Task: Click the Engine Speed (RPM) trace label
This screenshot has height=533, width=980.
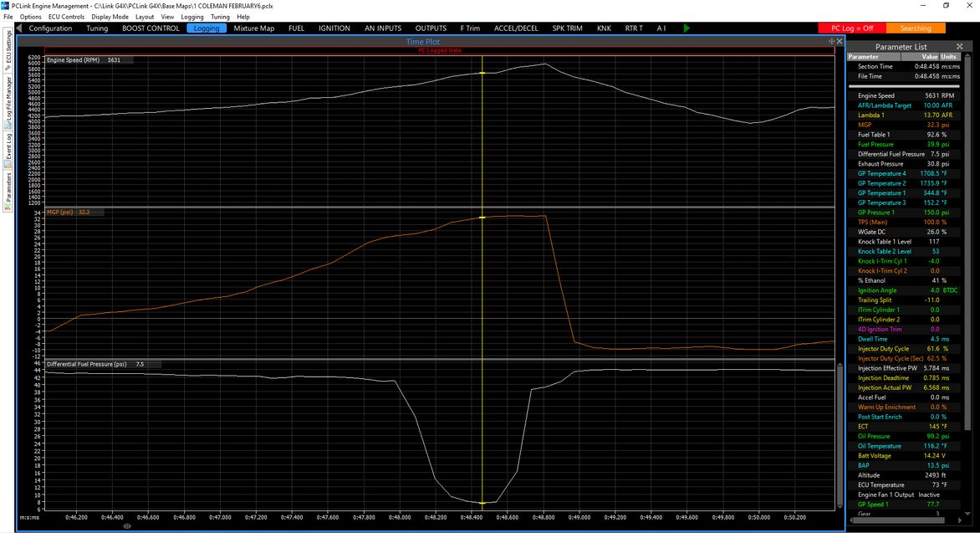Action: [x=73, y=60]
